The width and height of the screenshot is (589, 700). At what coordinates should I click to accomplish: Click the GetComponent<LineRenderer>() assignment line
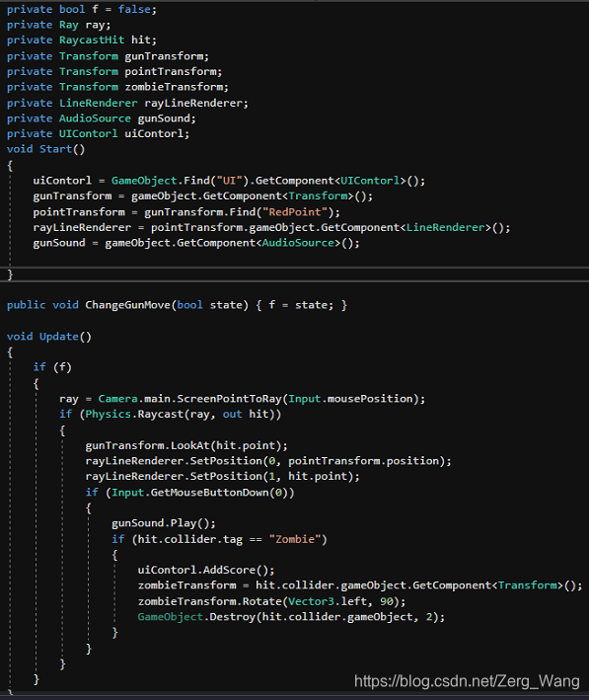tap(271, 228)
